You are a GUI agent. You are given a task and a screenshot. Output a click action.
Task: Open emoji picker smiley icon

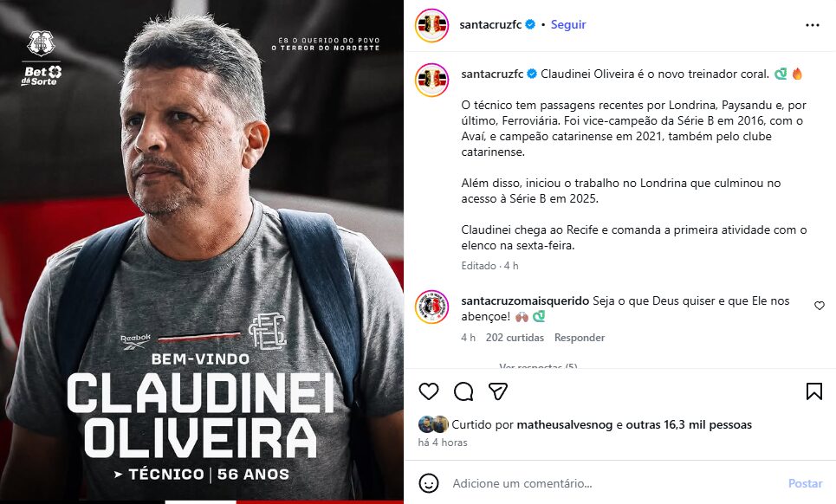(429, 483)
